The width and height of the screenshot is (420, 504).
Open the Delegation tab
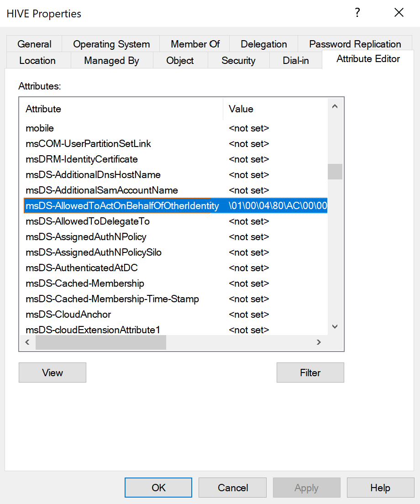(x=263, y=44)
